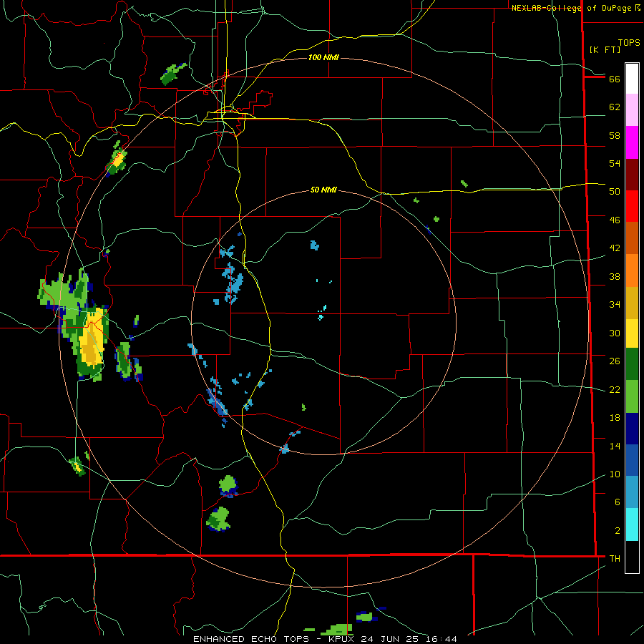Image resolution: width=644 pixels, height=644 pixels.
Task: Click the dark green legend swatch
Action: 632,364
